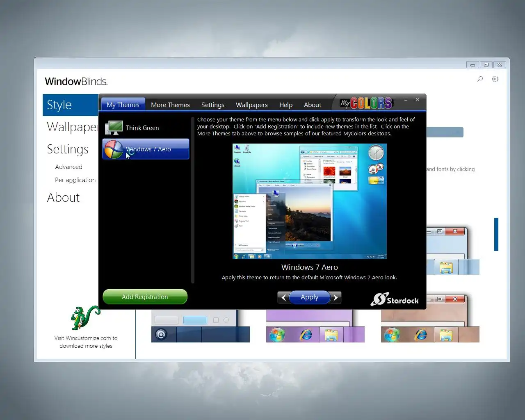Open Per application settings in WindowBlinds
Screen dimensions: 525x420
pyautogui.click(x=75, y=180)
